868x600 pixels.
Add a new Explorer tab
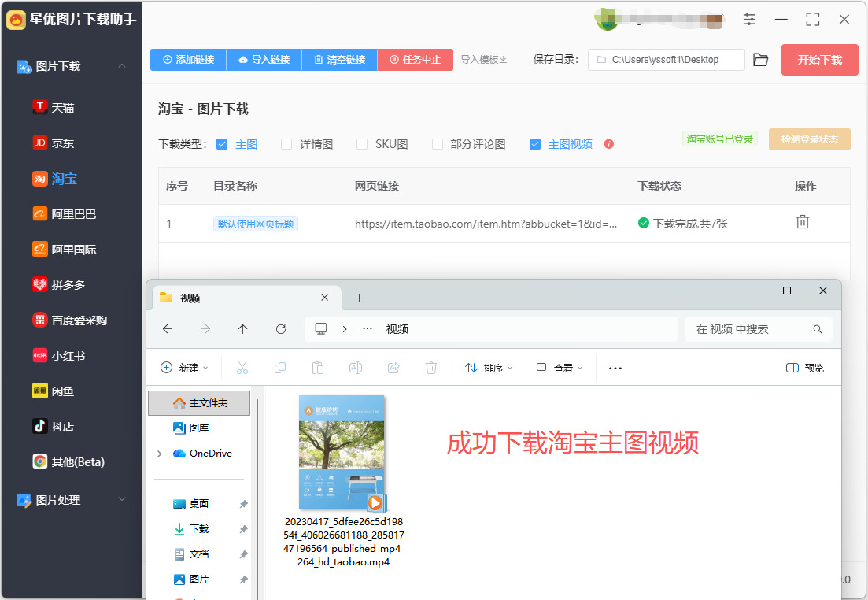pyautogui.click(x=359, y=298)
